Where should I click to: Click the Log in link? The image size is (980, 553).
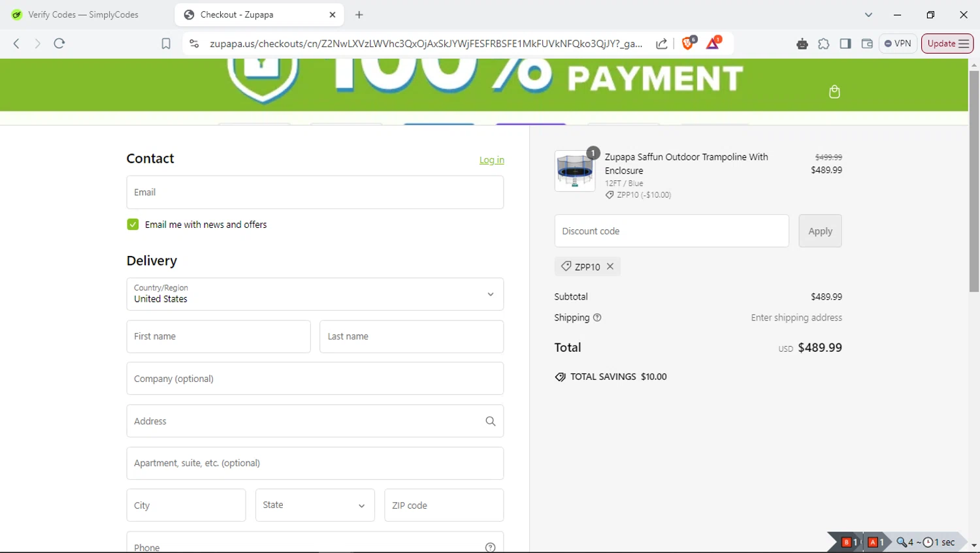(492, 160)
